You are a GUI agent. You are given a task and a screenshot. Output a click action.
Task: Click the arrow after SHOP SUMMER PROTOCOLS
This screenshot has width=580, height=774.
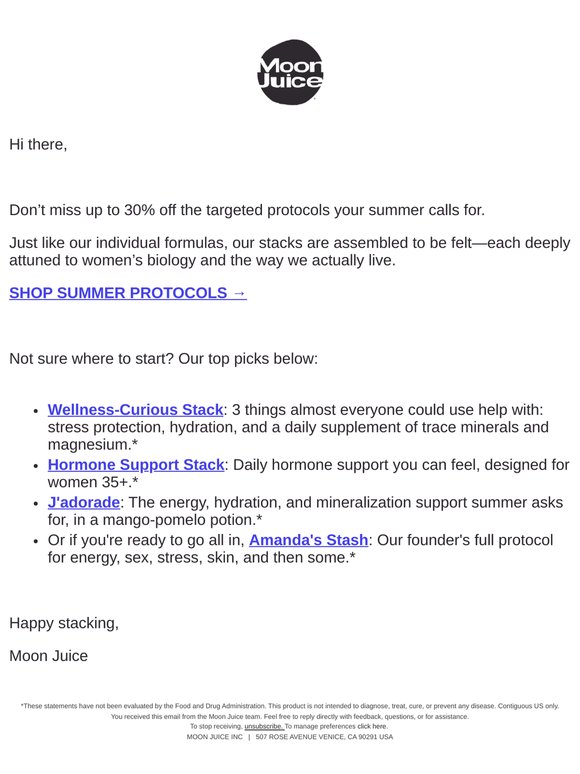click(239, 293)
